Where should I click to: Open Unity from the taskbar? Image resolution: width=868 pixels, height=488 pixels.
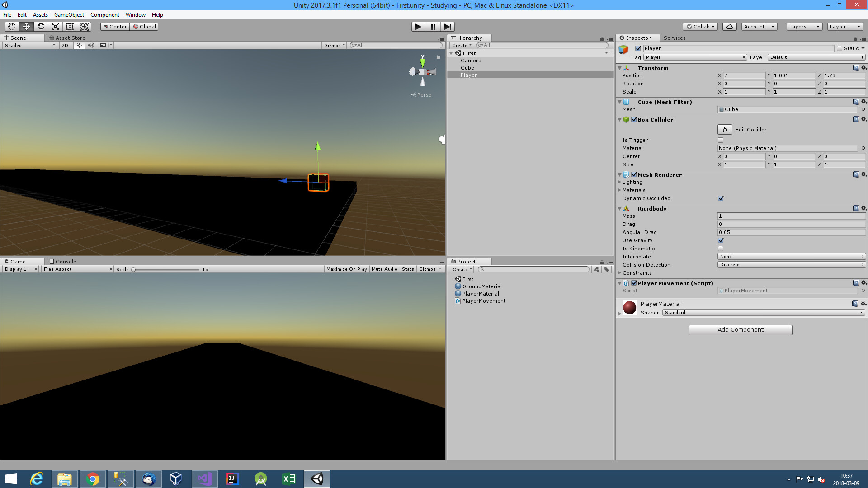317,478
